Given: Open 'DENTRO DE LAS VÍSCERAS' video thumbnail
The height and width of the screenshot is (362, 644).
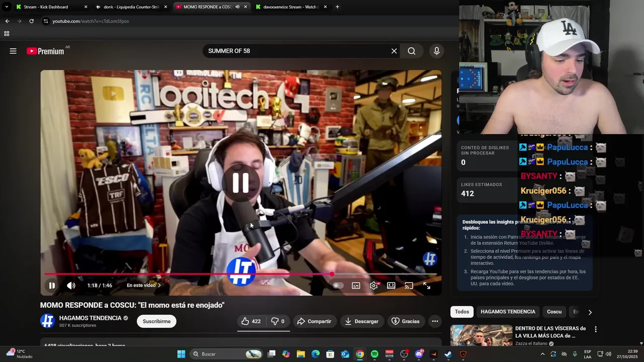Looking at the screenshot, I should click(x=481, y=335).
